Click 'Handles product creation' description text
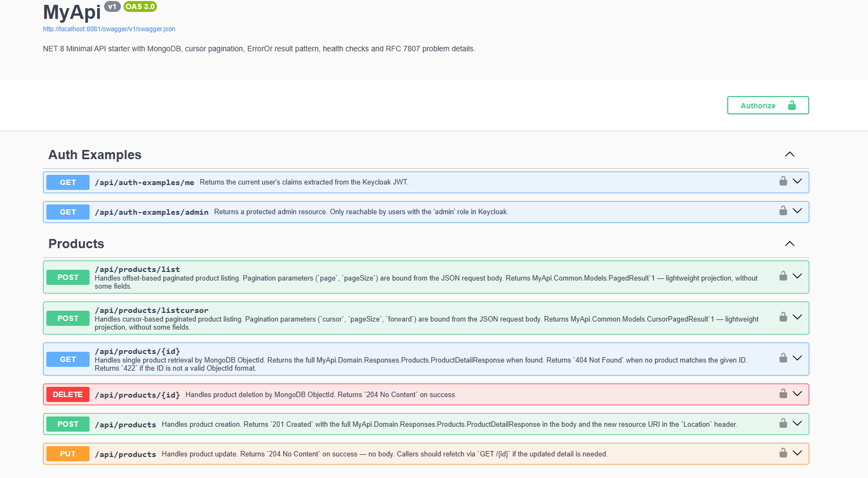 449,425
